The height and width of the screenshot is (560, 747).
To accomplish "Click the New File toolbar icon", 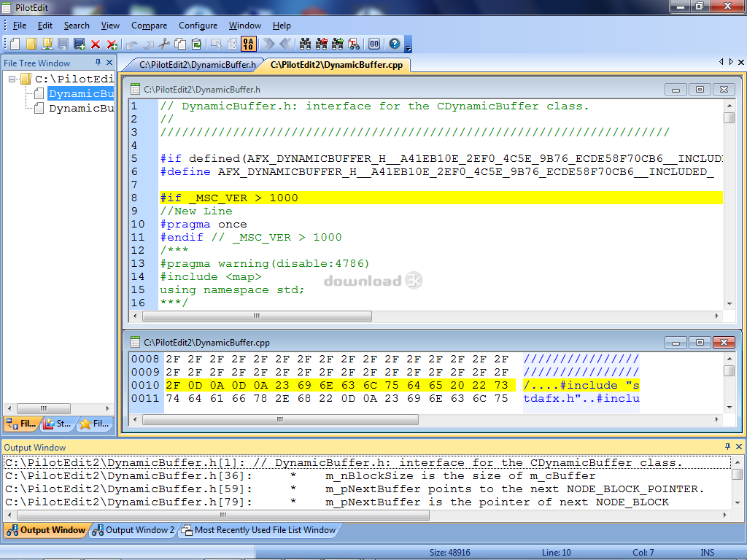I will (x=15, y=44).
